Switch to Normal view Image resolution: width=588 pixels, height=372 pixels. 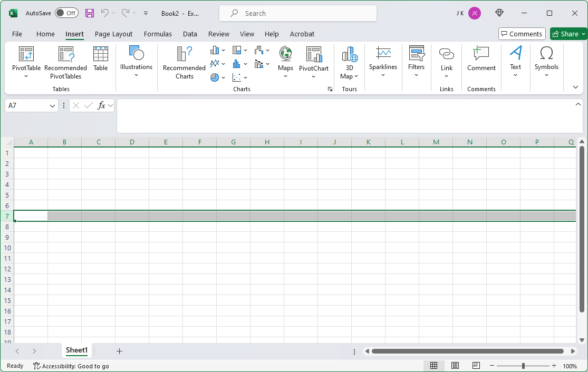coord(434,366)
